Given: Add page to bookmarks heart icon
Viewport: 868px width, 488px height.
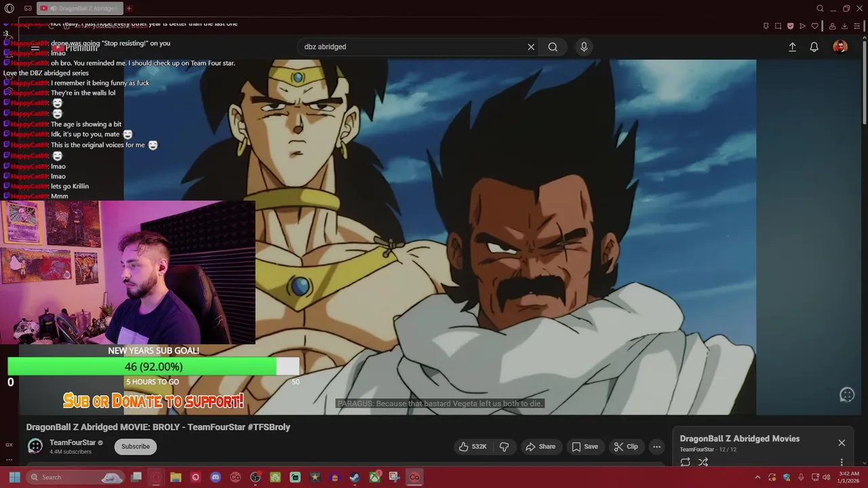Looking at the screenshot, I should point(814,26).
